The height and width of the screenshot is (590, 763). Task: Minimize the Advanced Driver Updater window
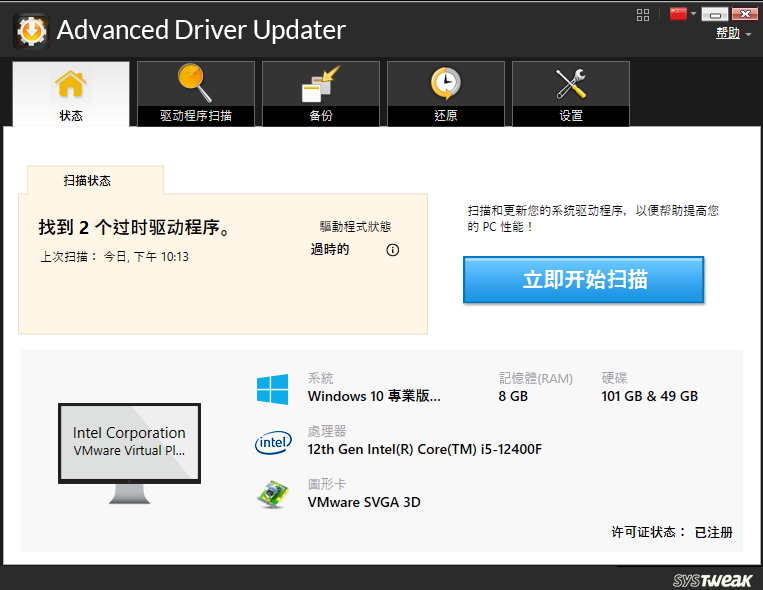pyautogui.click(x=715, y=14)
